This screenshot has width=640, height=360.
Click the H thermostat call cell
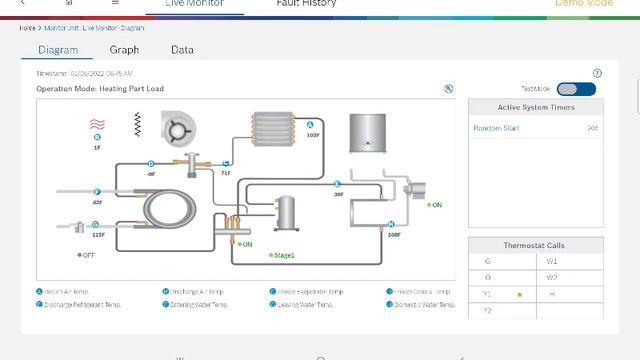[x=570, y=294]
